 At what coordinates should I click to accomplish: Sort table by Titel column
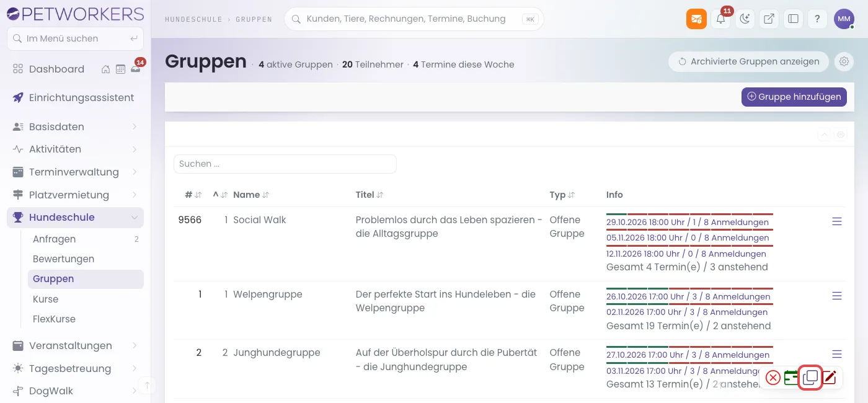[x=370, y=195]
